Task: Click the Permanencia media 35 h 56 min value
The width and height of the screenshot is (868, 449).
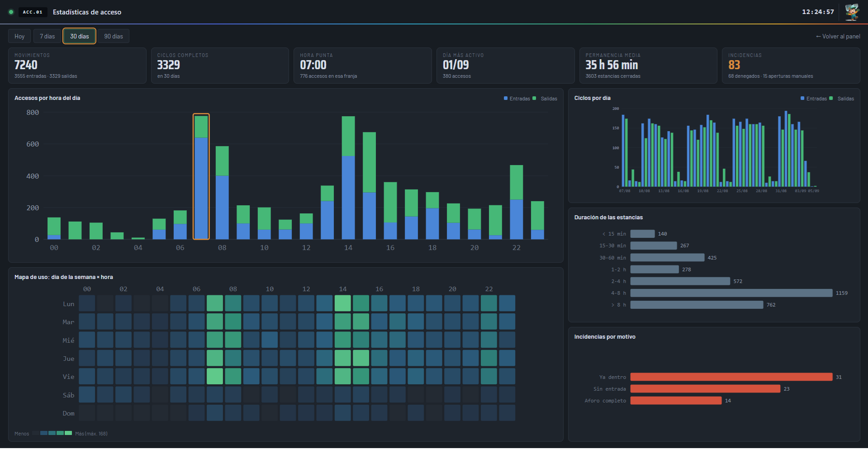Action: coord(612,65)
